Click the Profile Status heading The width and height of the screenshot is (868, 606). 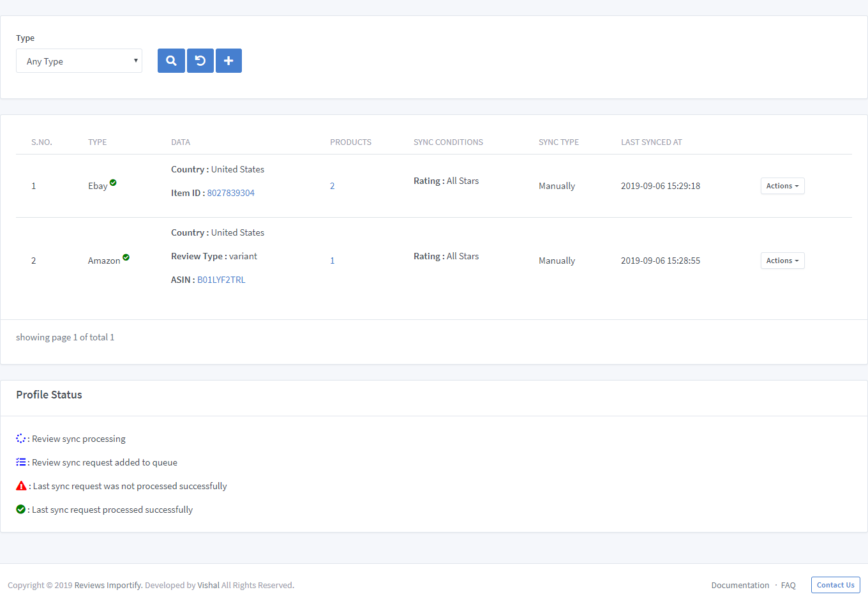[49, 395]
